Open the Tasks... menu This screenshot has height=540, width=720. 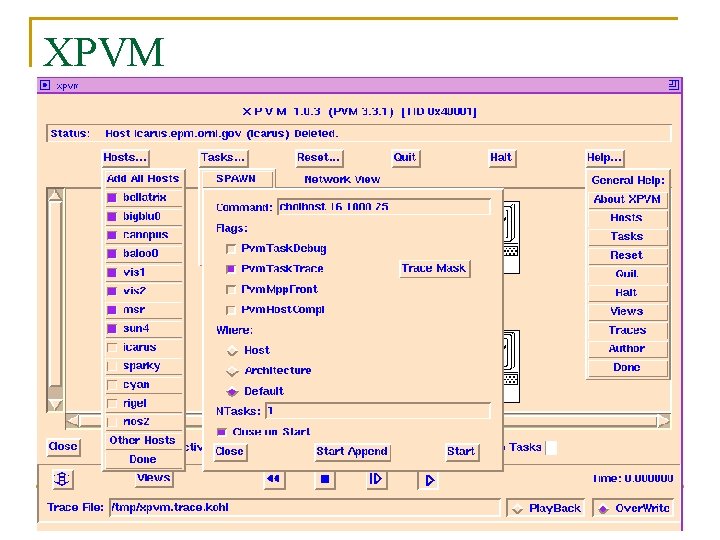click(223, 158)
